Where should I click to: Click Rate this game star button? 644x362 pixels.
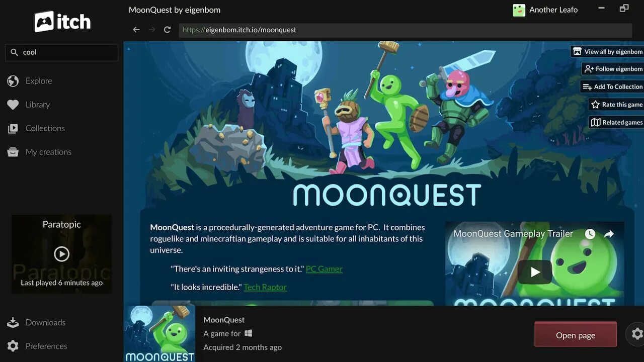616,105
